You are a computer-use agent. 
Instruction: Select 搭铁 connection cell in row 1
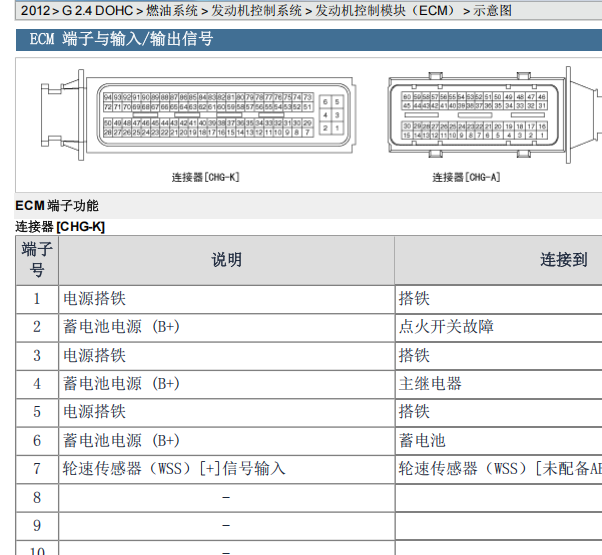click(x=499, y=299)
